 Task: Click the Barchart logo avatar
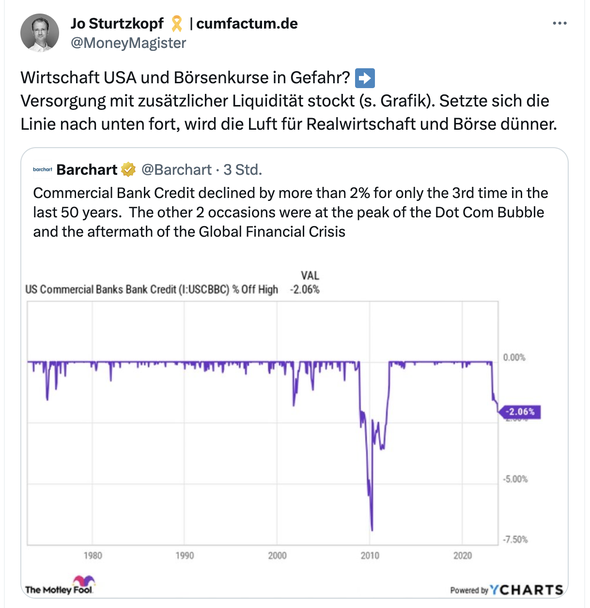pyautogui.click(x=42, y=169)
